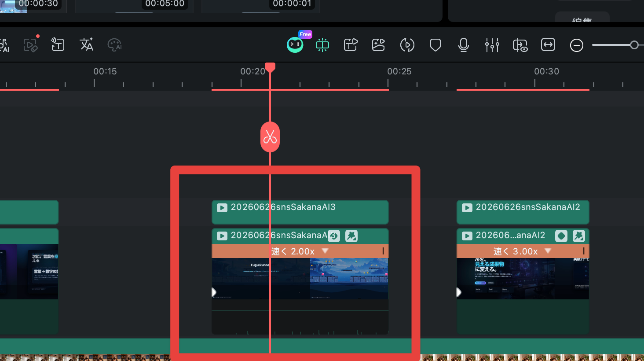
Task: Open the text clip arrow toolbar icon
Action: coord(351,45)
